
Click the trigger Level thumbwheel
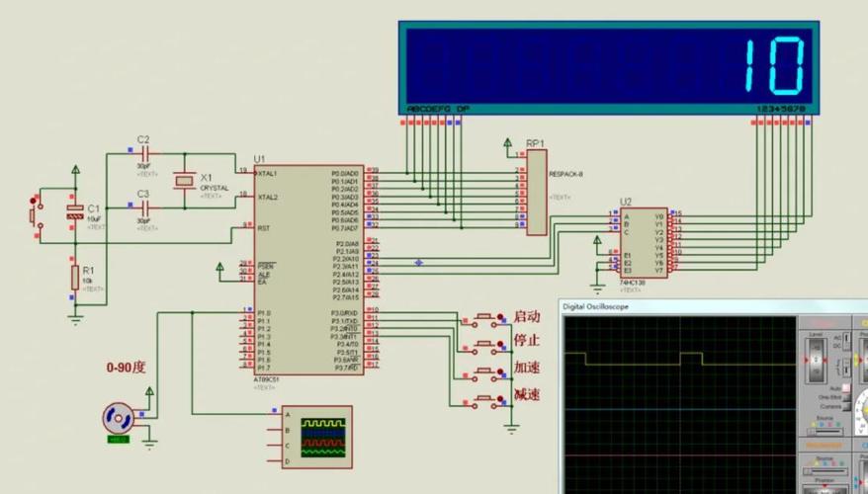[816, 361]
